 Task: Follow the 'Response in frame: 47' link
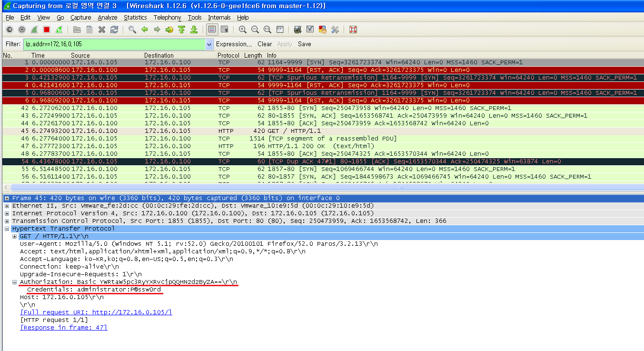[x=63, y=328]
